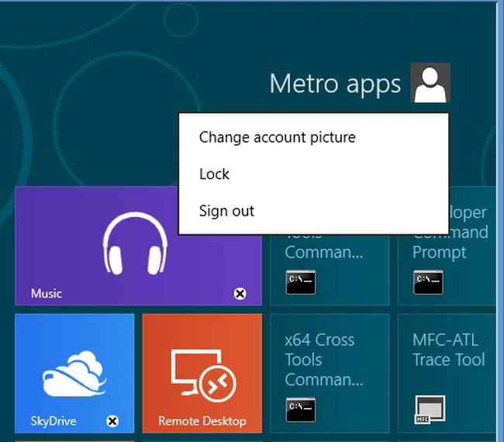Click the Music label text

[47, 293]
